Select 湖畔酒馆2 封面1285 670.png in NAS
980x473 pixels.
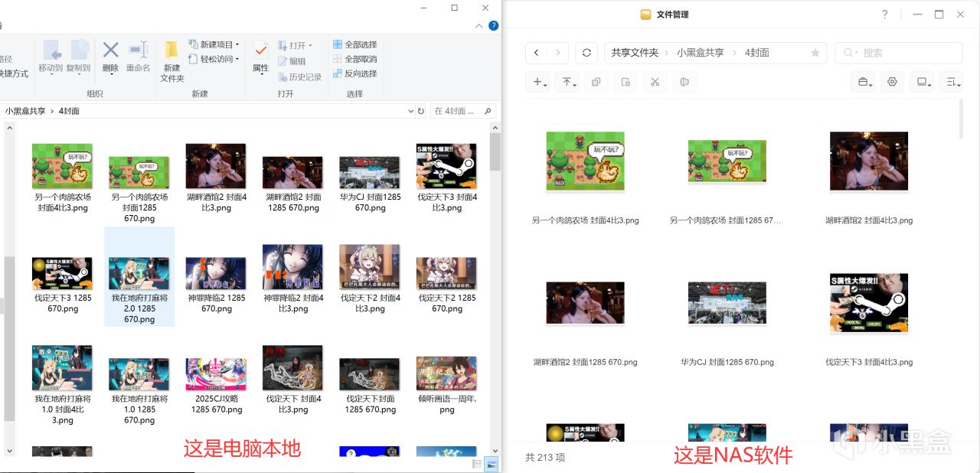pyautogui.click(x=585, y=302)
